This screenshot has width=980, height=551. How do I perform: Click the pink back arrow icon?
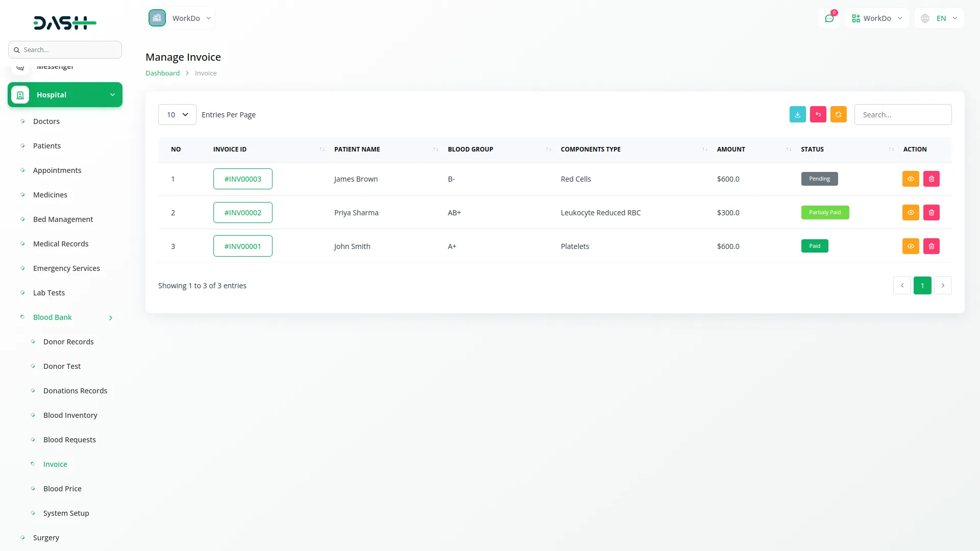pyautogui.click(x=818, y=114)
